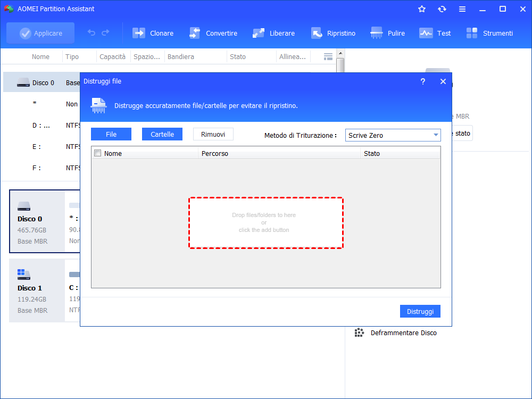Open the Pulire tool

coord(388,33)
